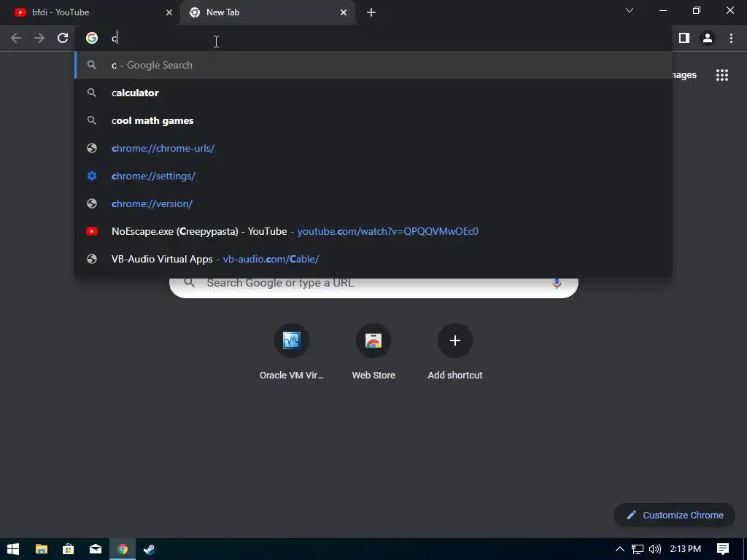
Task: Open the chrome://settings/ suggestion
Action: (x=373, y=176)
